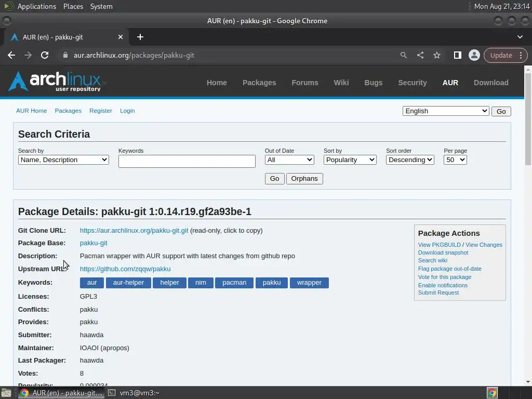Go to Home in Arch navigation
This screenshot has width=532, height=399.
[x=217, y=83]
